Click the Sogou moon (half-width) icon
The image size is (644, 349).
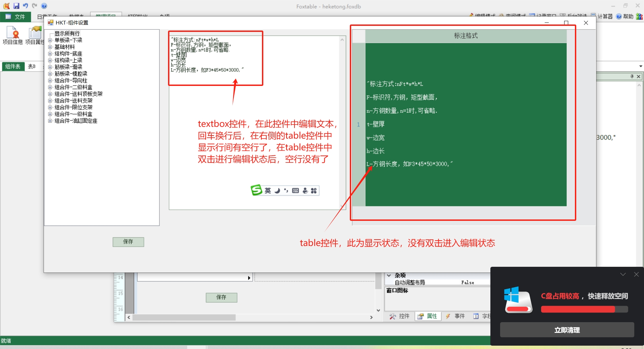tap(277, 191)
